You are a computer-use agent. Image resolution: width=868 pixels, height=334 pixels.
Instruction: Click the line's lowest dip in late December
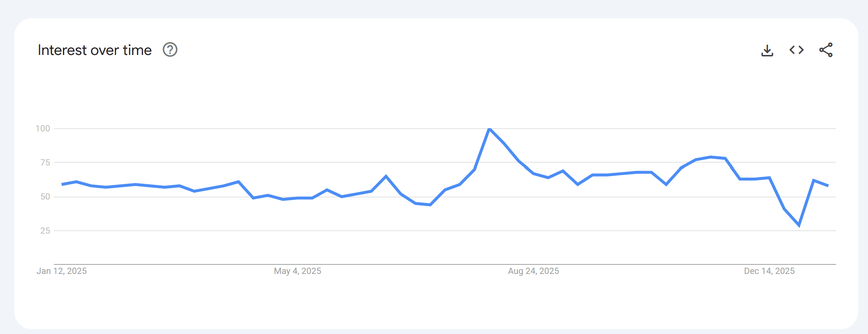tap(799, 226)
